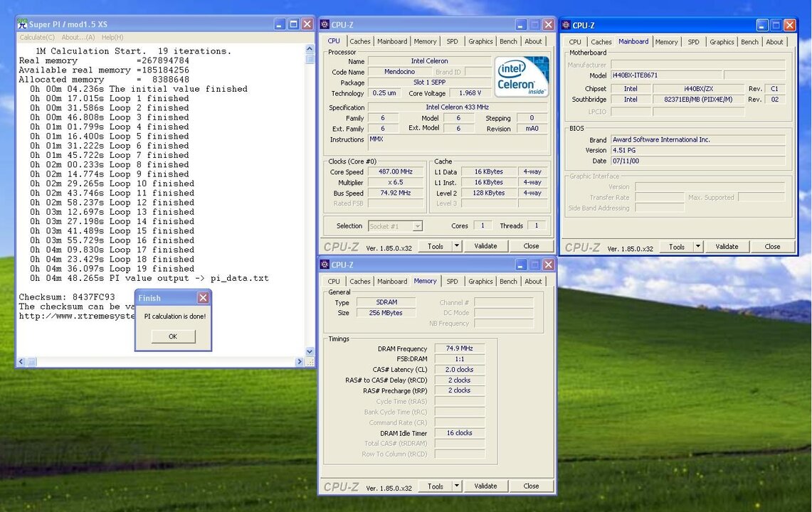Click the Super PI title bar icon
The width and height of the screenshot is (812, 512).
22,23
